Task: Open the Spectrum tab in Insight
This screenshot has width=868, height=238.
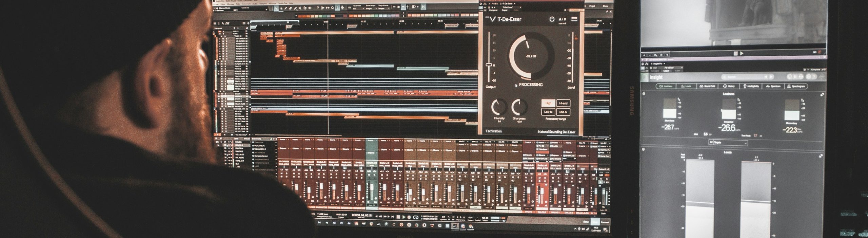Action: (x=773, y=86)
